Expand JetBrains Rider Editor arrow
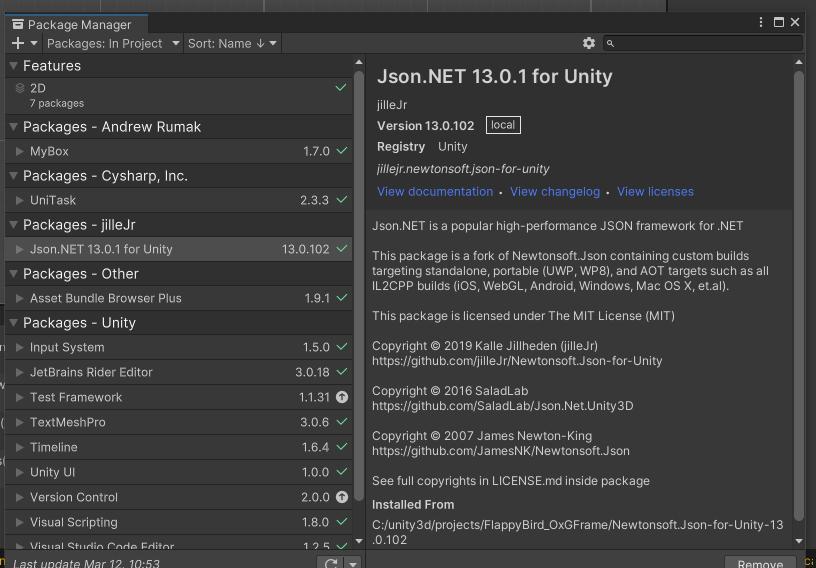The width and height of the screenshot is (816, 568). click(x=20, y=372)
